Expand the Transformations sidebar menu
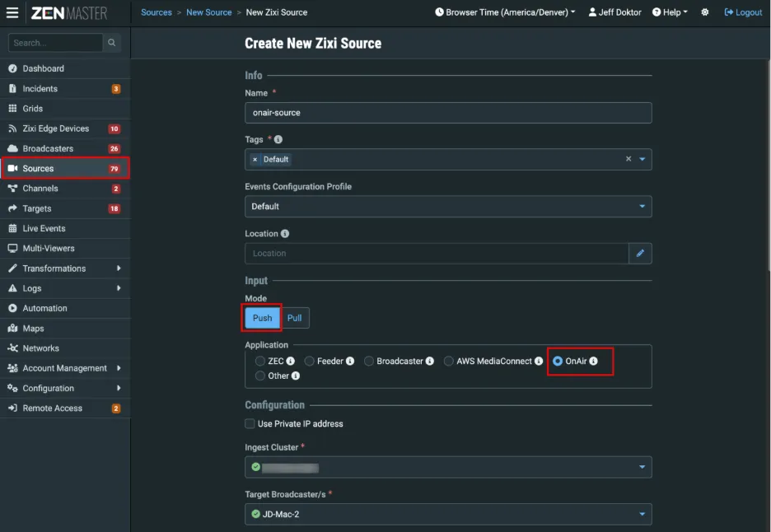 pyautogui.click(x=65, y=268)
